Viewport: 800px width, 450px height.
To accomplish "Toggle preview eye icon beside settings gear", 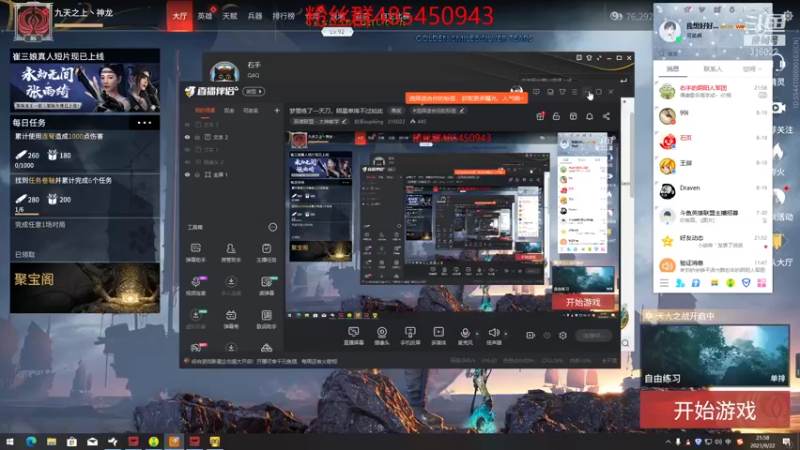I will pyautogui.click(x=547, y=335).
